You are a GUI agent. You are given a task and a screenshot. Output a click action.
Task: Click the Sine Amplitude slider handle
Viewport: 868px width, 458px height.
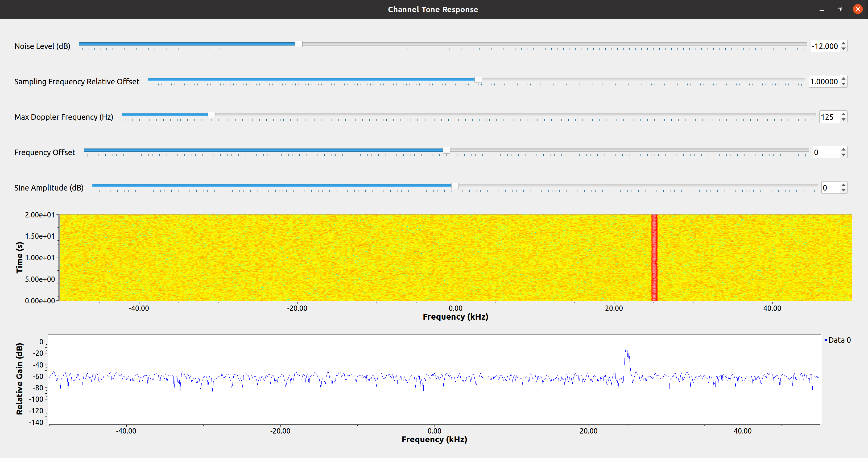click(x=455, y=186)
